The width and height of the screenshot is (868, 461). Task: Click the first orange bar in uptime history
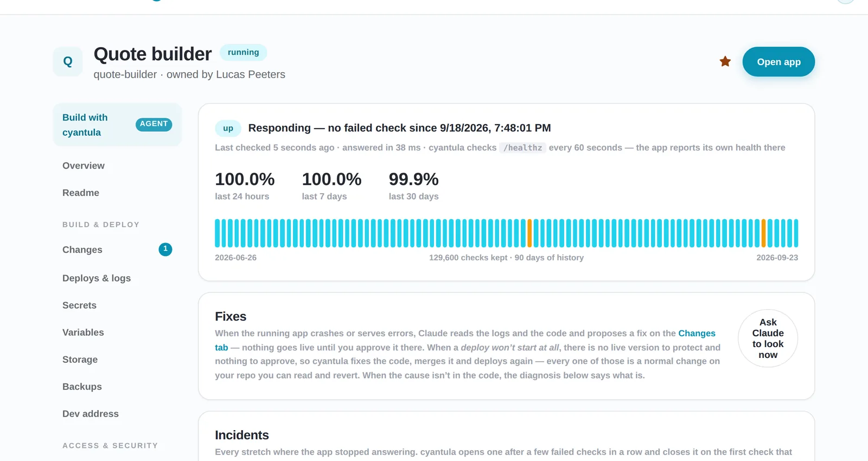530,233
